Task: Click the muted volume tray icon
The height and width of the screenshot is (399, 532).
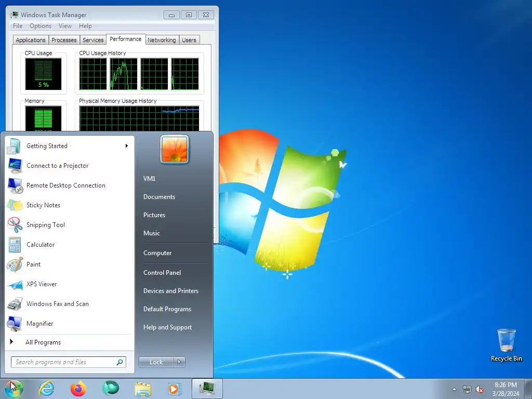Action: coord(480,390)
